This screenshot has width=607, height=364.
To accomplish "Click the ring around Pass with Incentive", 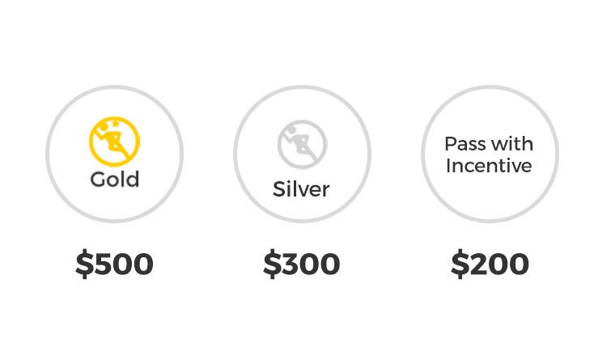I will tap(423, 154).
